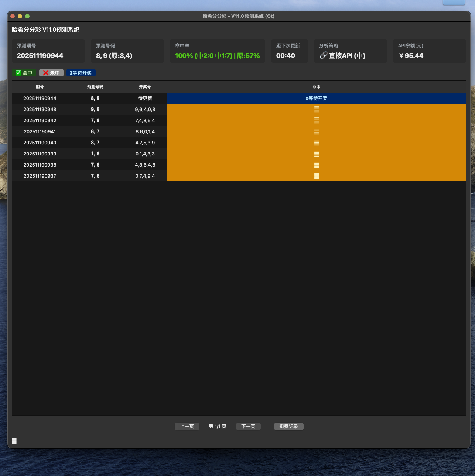The image size is (475, 476).
Task: Select the 202511190941 period cell
Action: [x=40, y=131]
